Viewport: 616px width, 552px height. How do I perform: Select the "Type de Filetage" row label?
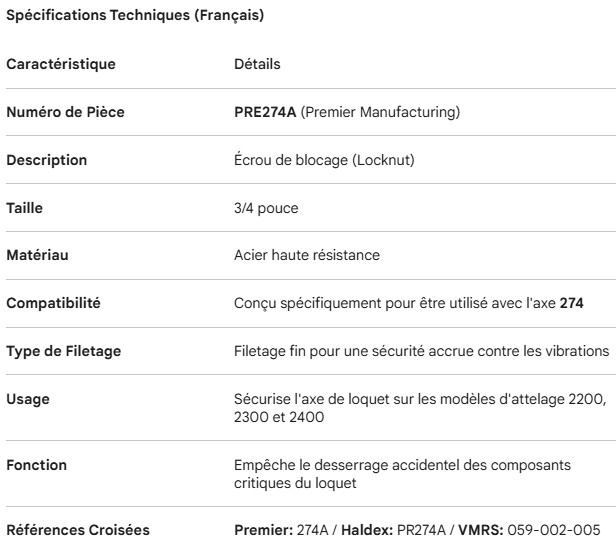tap(63, 352)
